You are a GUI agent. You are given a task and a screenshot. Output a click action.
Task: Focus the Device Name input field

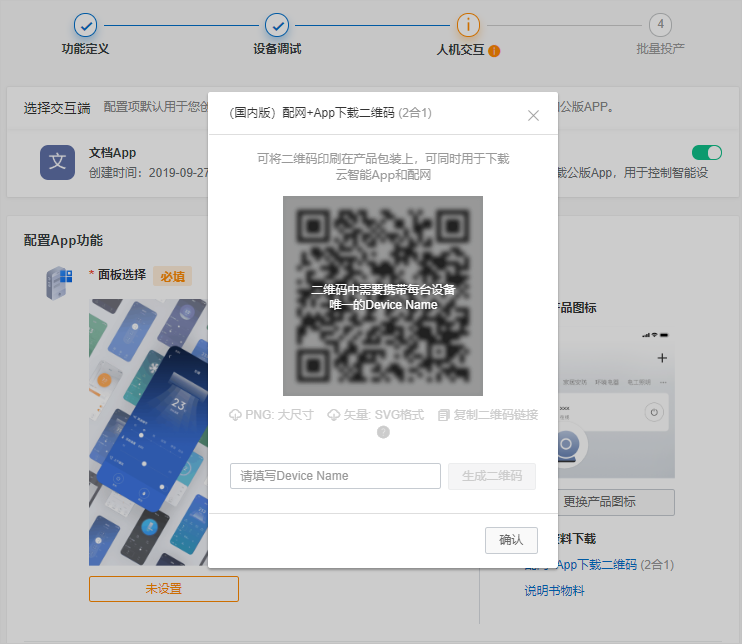click(335, 476)
